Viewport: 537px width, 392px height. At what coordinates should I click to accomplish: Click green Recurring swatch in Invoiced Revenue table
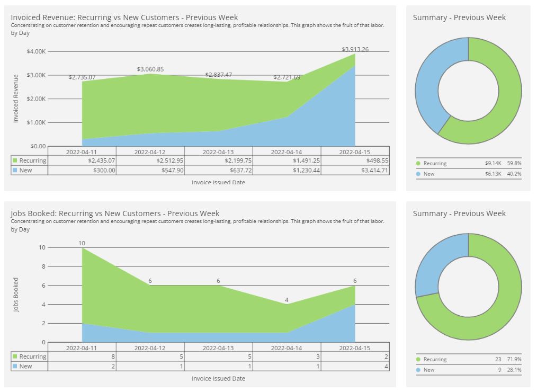point(15,161)
